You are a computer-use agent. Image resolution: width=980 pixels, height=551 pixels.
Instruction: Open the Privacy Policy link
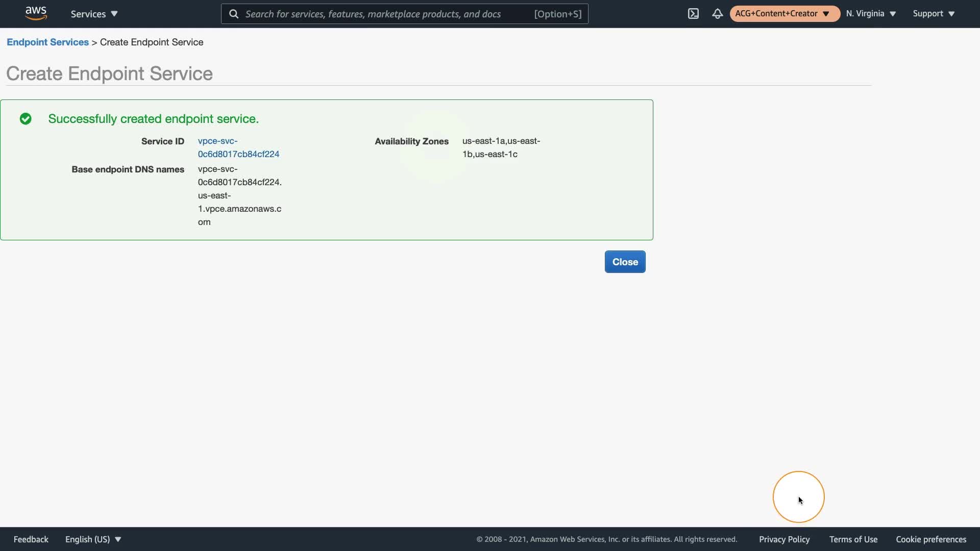coord(784,539)
